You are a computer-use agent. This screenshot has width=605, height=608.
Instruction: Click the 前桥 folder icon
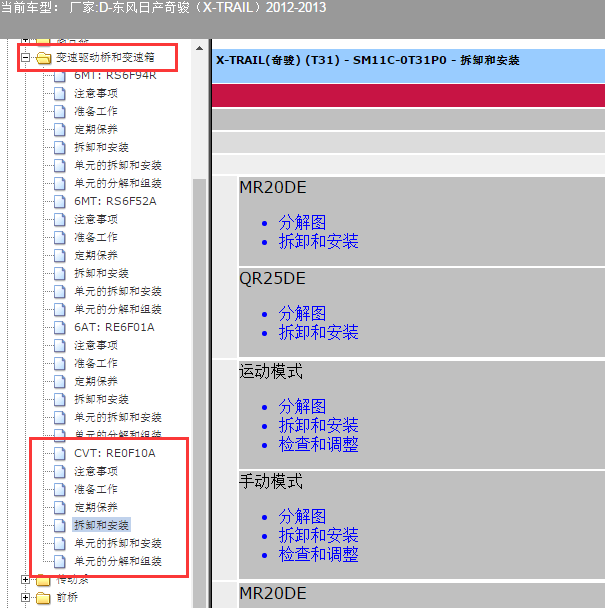tap(43, 598)
